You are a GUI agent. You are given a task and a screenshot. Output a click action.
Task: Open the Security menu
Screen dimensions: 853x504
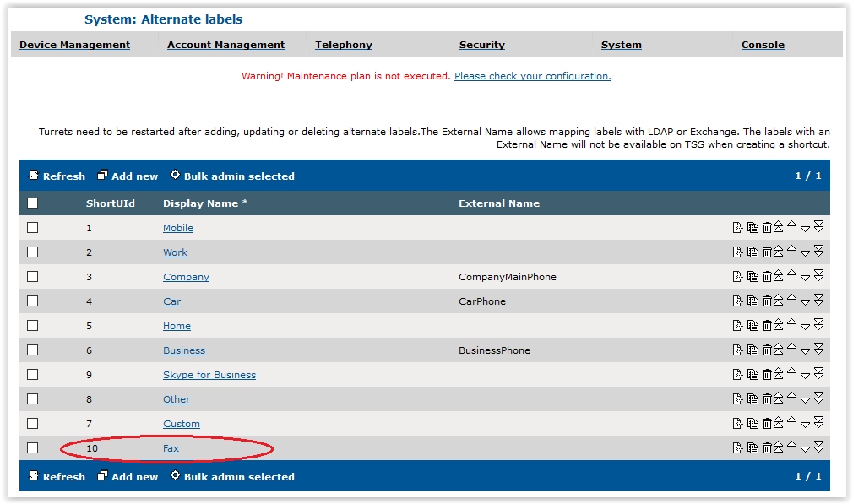tap(482, 45)
